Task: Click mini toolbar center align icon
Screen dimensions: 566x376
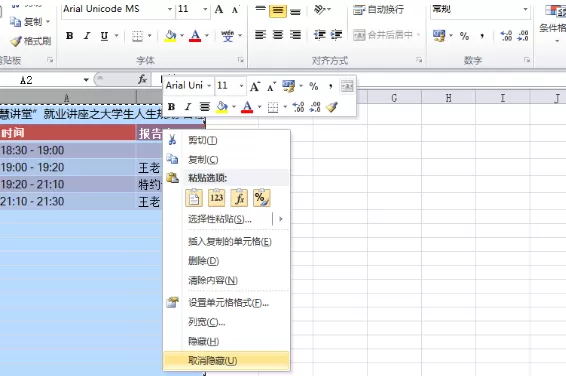Action: pos(205,107)
